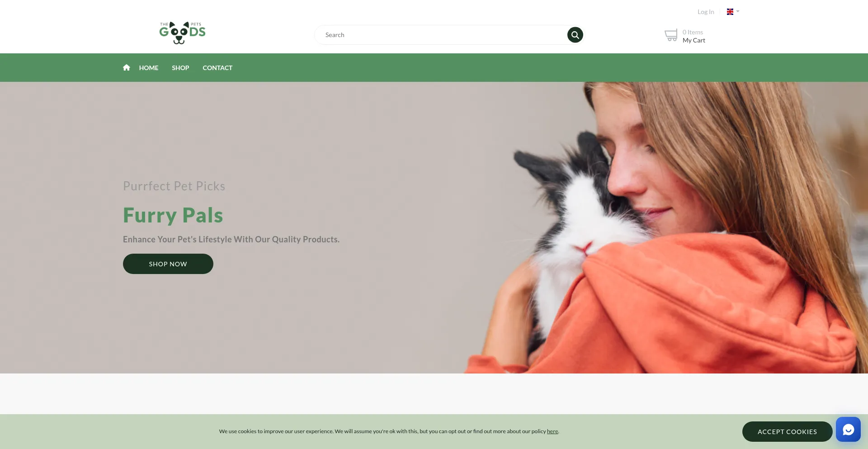
Task: Click the UK flag language icon
Action: click(x=730, y=12)
